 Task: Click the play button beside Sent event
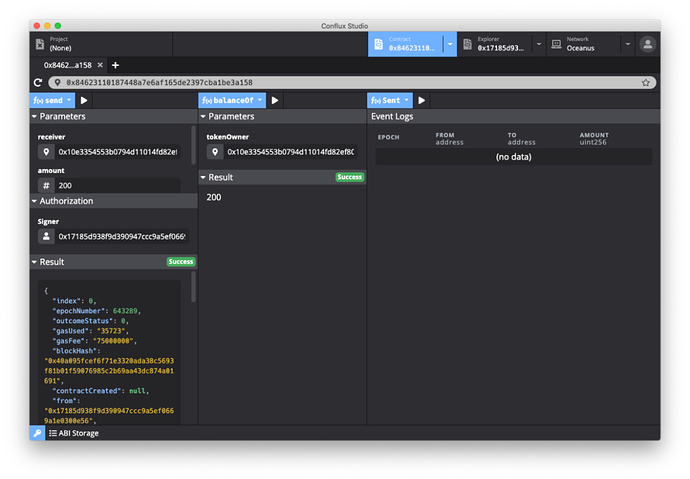point(422,100)
